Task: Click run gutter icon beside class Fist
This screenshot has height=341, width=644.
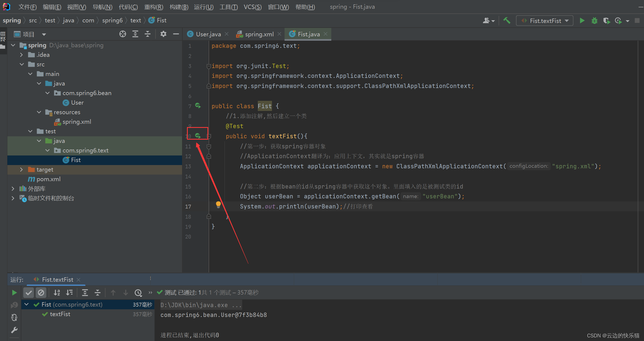Action: point(198,105)
